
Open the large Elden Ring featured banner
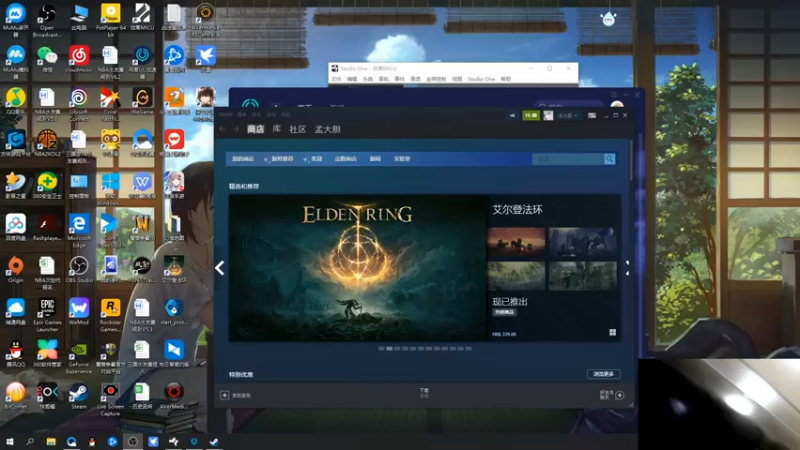click(x=358, y=268)
